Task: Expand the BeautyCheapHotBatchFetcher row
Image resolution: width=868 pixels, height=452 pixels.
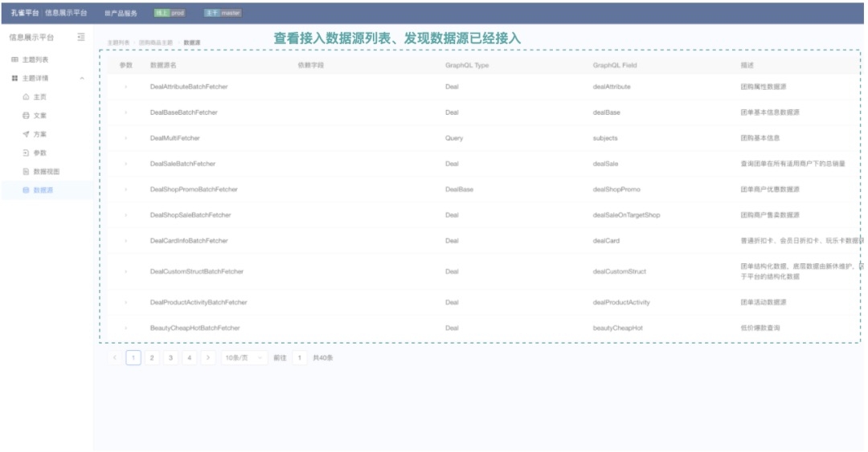Action: 125,328
